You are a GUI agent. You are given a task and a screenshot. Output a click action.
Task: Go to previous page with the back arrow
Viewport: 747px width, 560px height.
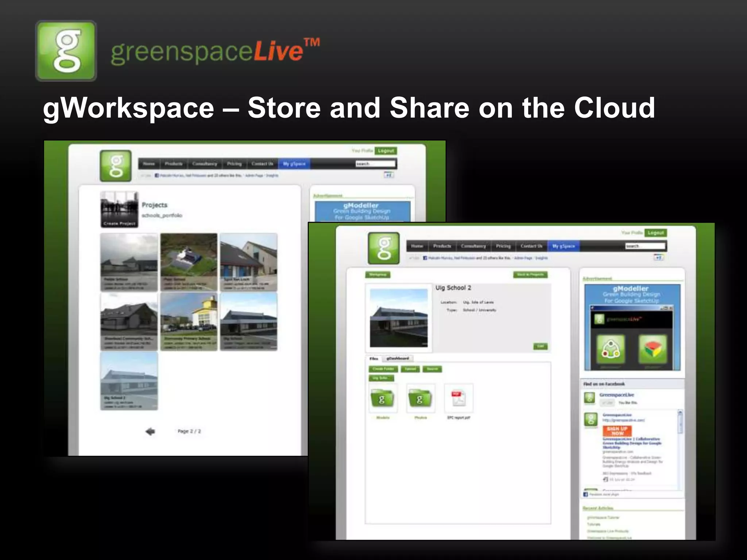150,431
